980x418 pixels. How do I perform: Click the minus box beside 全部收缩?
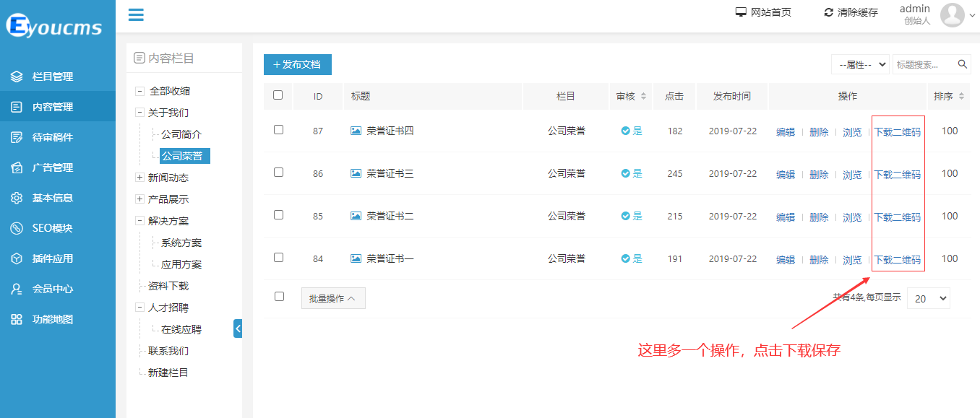tap(139, 91)
